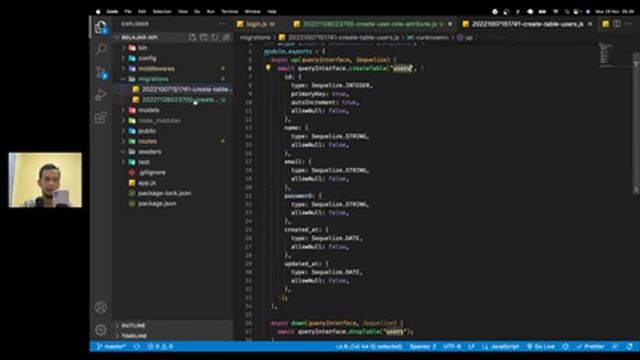Click the Prettier status bar item
The image size is (640, 360).
590,347
